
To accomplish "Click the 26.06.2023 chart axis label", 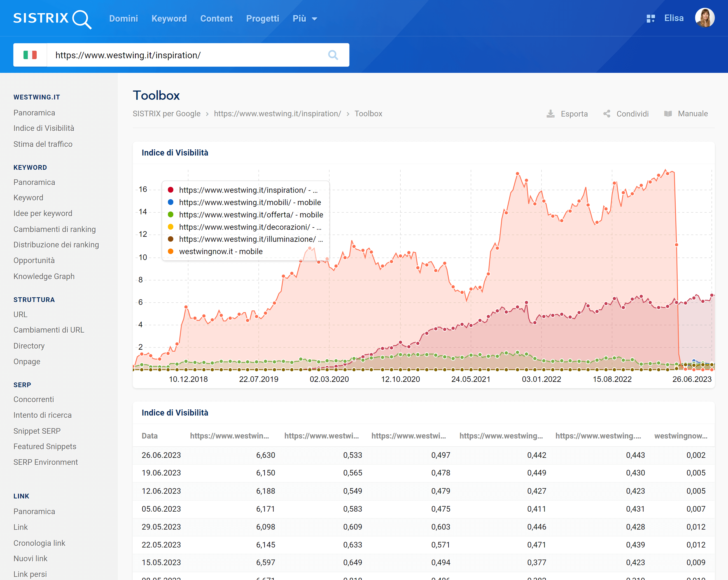I will 692,379.
